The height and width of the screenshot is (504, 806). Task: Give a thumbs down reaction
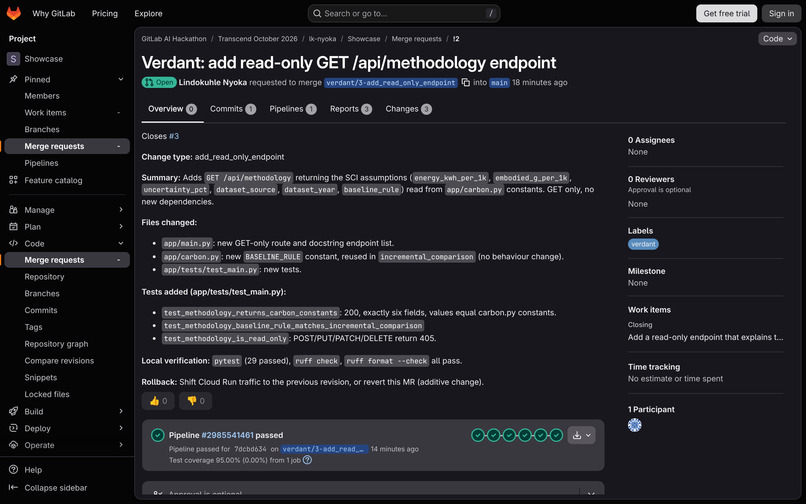tap(196, 401)
